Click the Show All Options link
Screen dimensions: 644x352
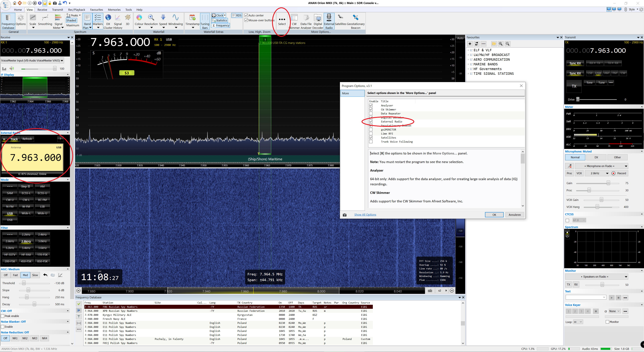pyautogui.click(x=365, y=215)
